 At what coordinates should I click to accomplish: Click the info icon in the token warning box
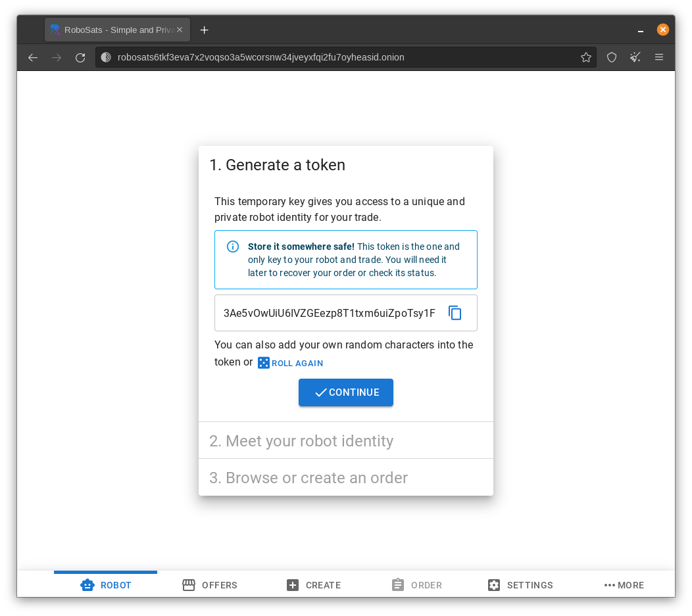point(232,247)
